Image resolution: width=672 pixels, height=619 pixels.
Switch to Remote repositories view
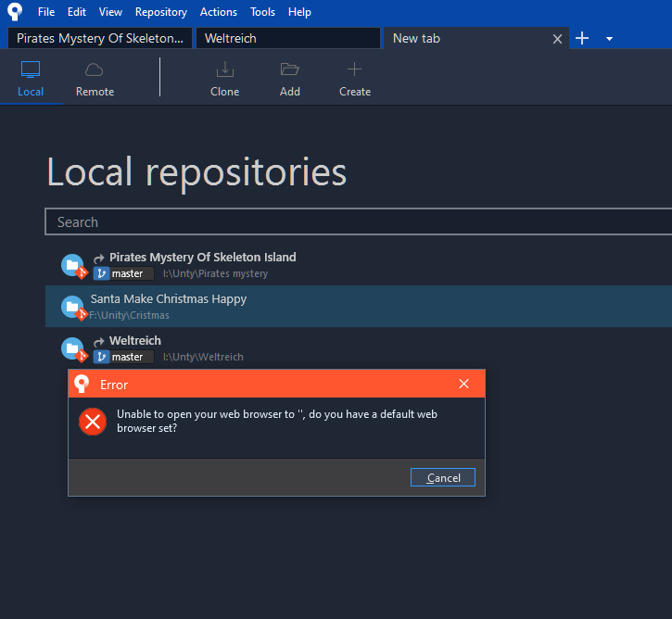(95, 80)
